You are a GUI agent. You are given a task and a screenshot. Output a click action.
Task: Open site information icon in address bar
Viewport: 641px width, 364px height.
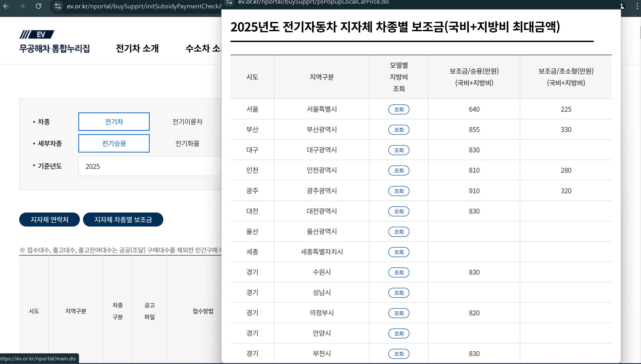58,6
